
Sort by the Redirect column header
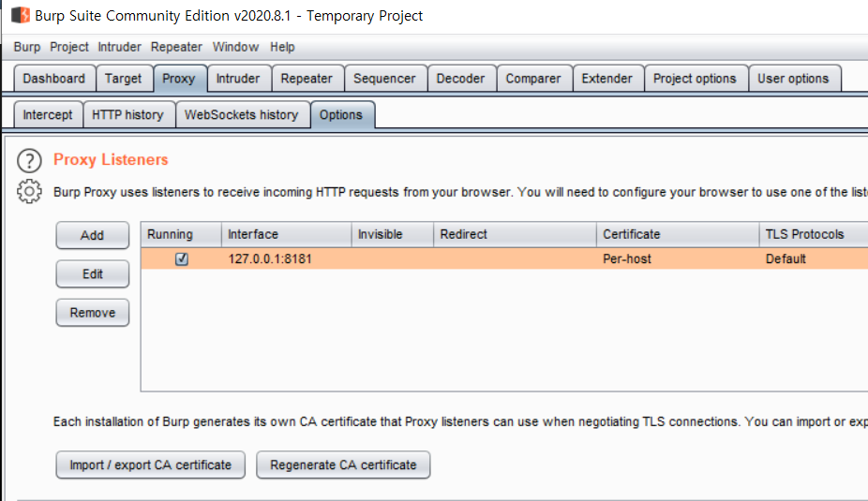pyautogui.click(x=516, y=234)
